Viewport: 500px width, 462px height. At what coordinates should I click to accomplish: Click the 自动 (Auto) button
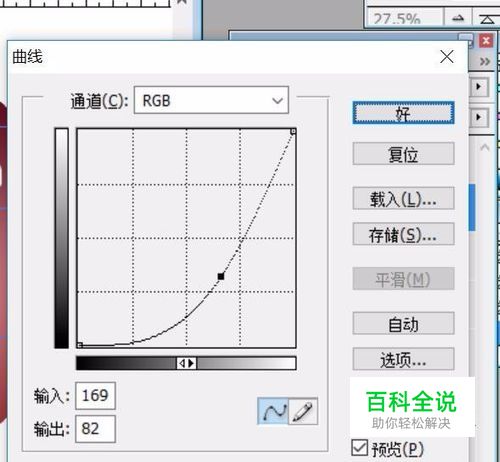[403, 323]
